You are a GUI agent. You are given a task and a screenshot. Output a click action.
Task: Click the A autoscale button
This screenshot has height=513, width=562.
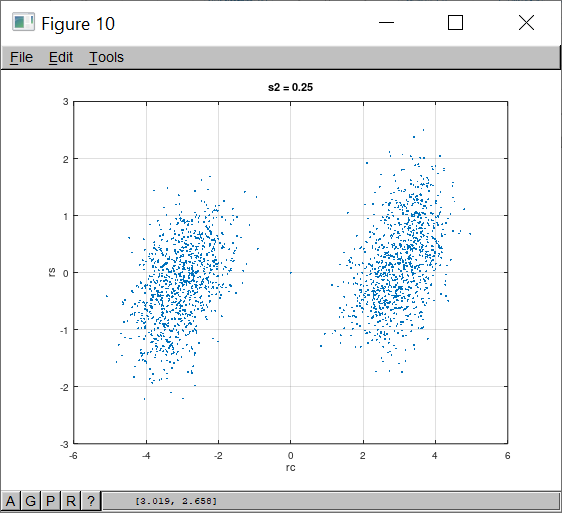click(x=10, y=501)
